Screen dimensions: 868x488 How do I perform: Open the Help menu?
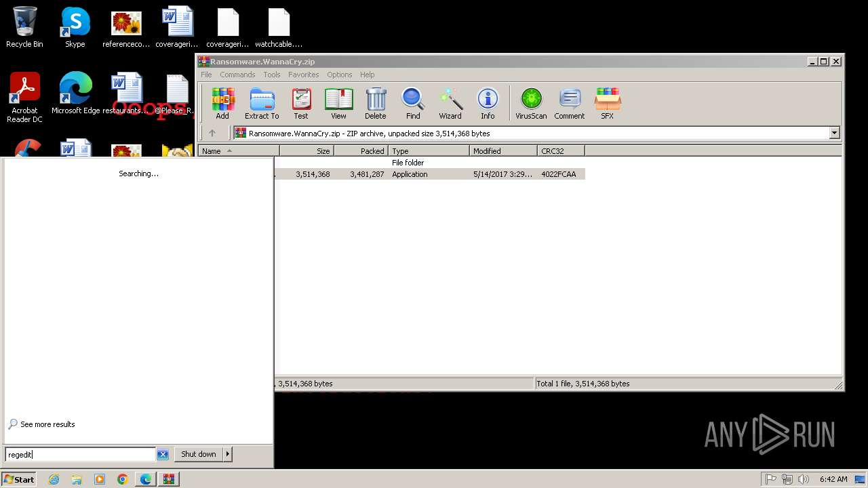coord(367,75)
